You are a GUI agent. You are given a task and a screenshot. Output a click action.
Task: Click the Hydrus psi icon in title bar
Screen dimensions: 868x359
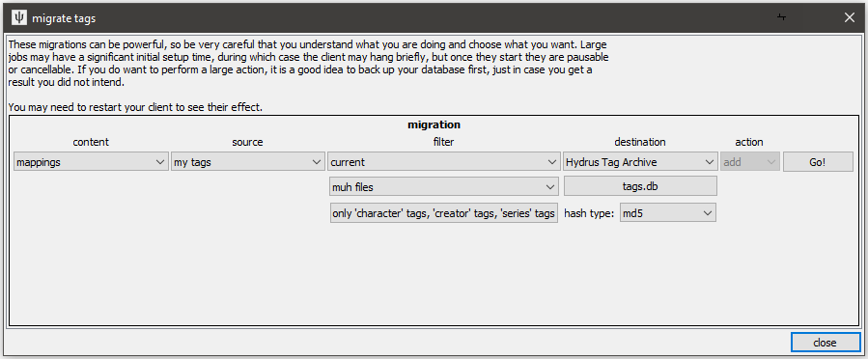18,18
